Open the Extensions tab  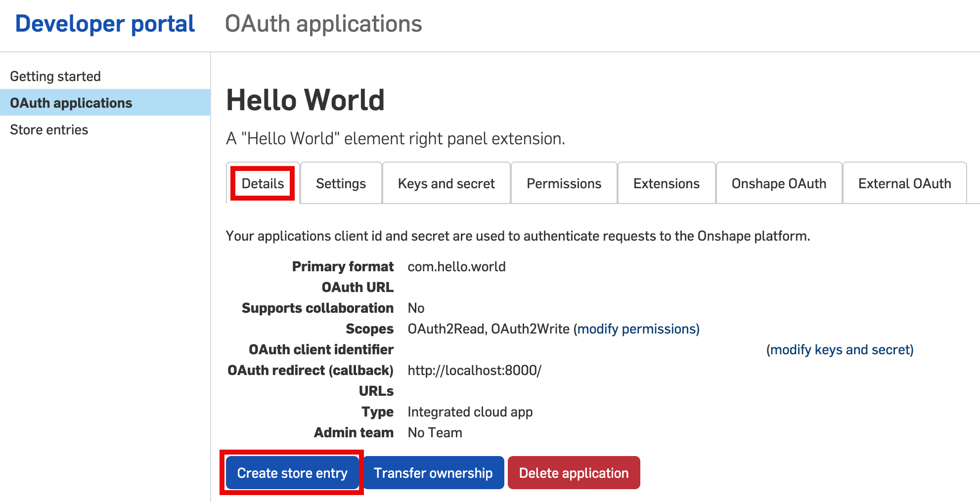click(x=666, y=183)
